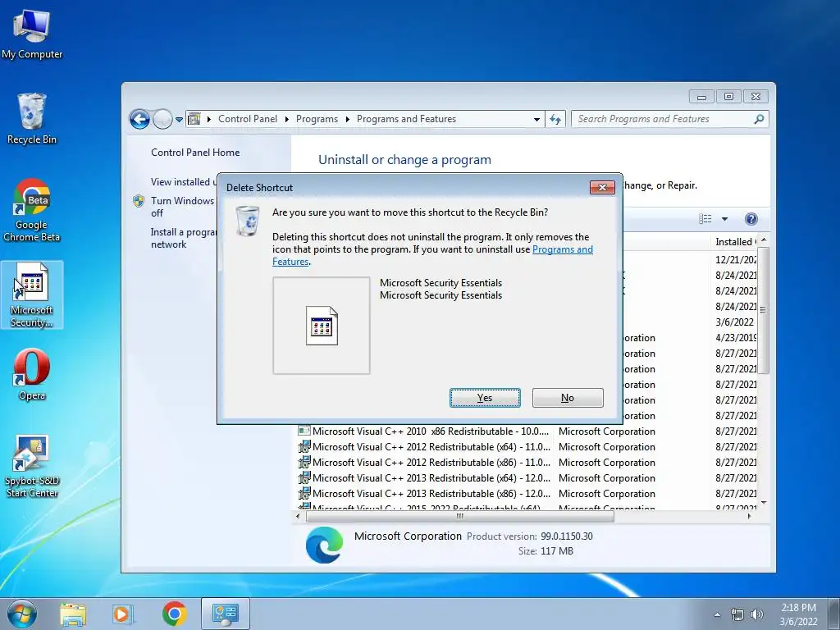This screenshot has width=840, height=630.
Task: Expand chevron after Programs in breadcrumb
Action: [x=347, y=119]
